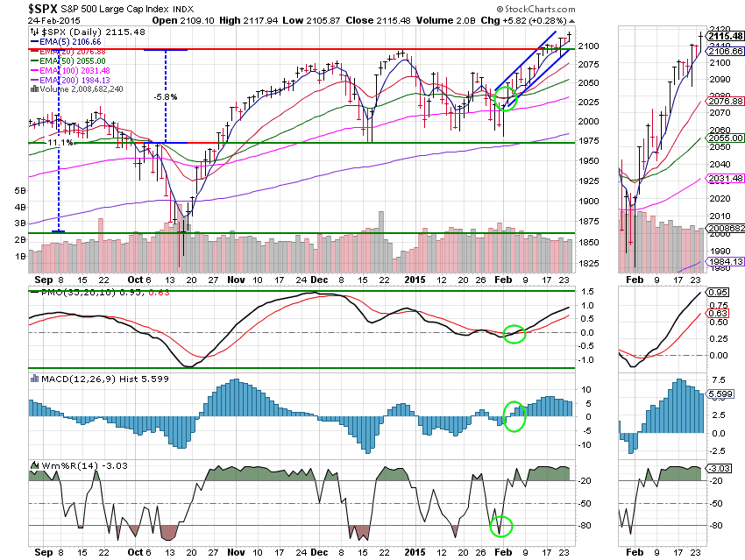Click the boxed 0.63 PMO signal tag
Viewport: 745px width, 560px height.
pyautogui.click(x=718, y=313)
